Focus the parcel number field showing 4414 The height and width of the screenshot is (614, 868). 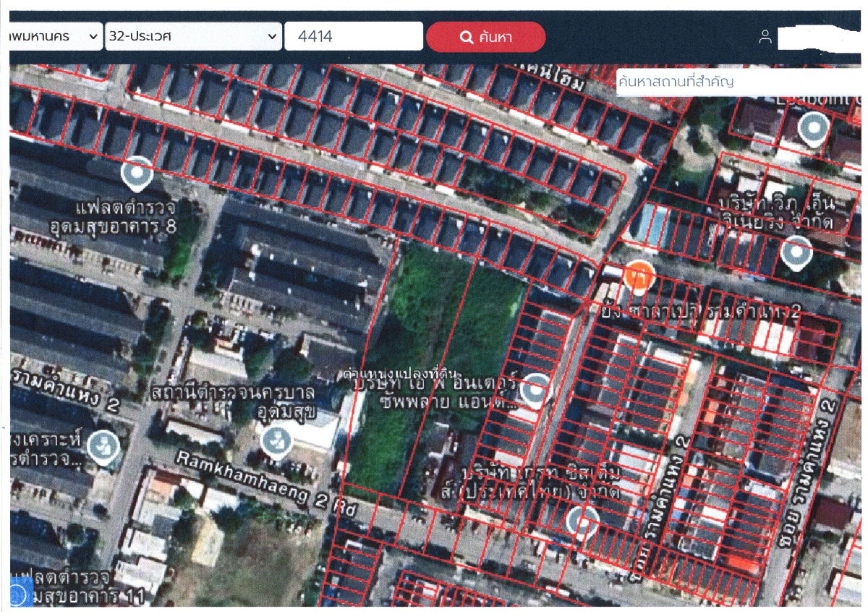click(353, 36)
